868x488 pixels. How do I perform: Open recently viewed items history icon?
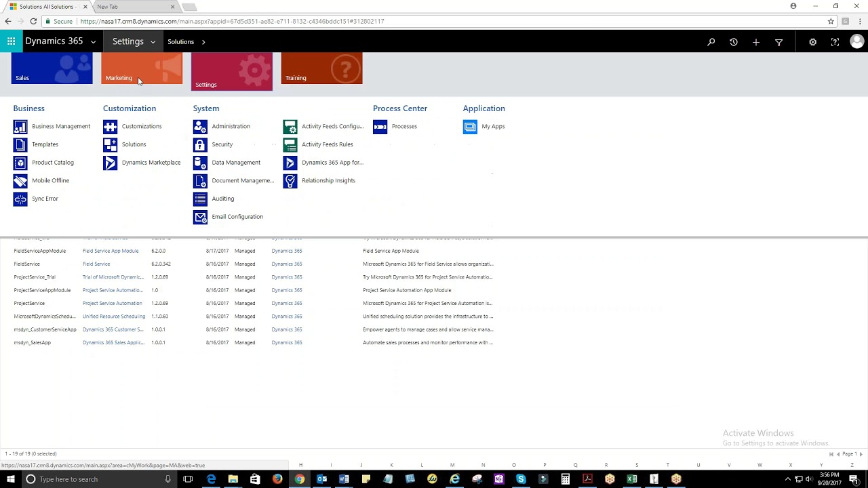click(x=733, y=42)
